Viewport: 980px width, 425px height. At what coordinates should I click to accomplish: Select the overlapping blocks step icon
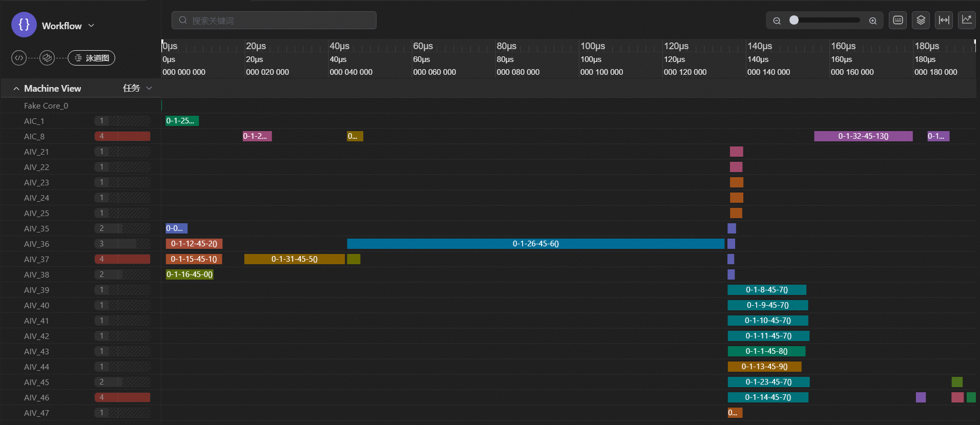(47, 58)
